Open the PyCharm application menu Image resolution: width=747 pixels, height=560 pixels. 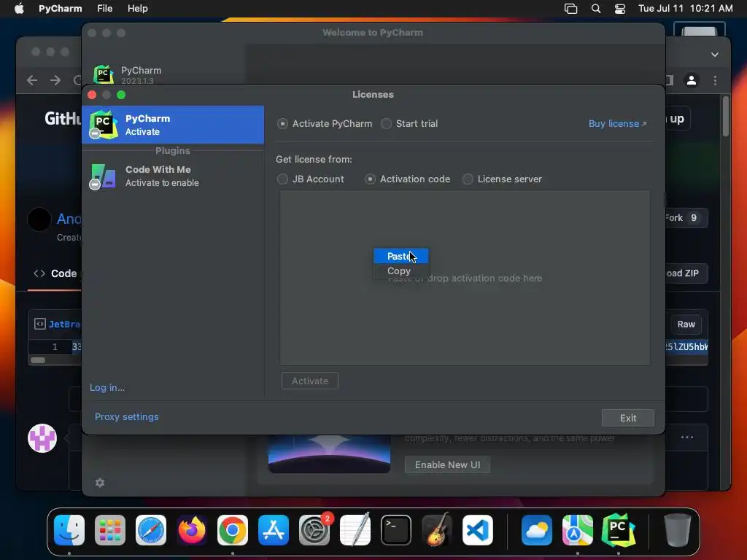[x=60, y=9]
